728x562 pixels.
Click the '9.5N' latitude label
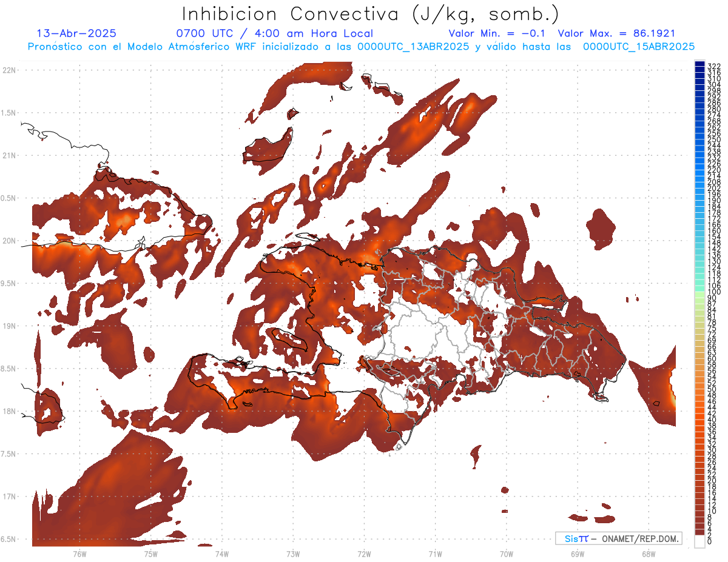(9, 284)
